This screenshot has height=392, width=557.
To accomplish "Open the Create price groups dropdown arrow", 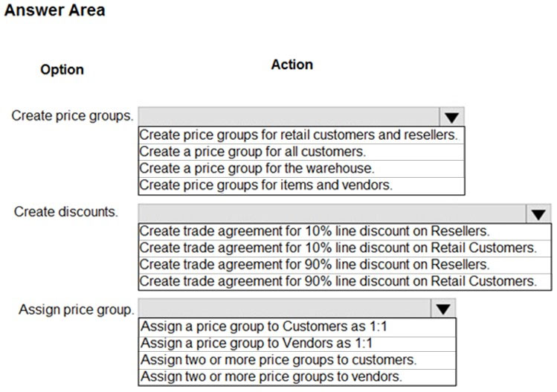I will pos(451,117).
